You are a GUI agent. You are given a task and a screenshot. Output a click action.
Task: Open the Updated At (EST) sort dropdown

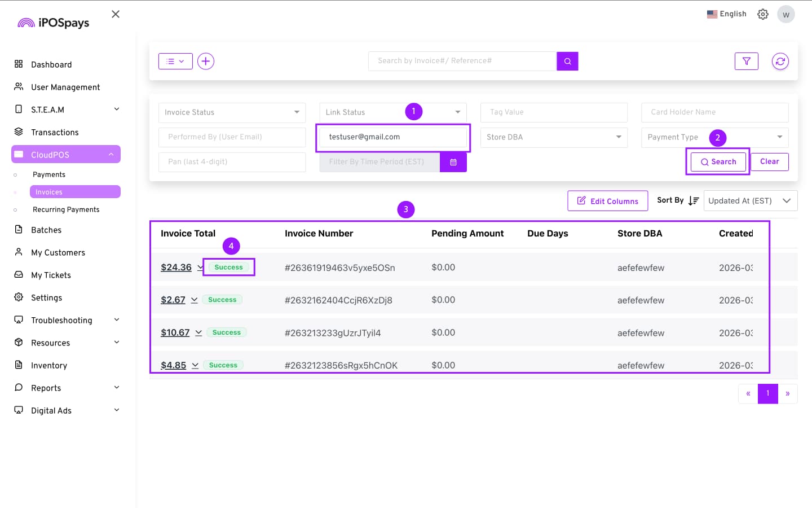tap(750, 201)
